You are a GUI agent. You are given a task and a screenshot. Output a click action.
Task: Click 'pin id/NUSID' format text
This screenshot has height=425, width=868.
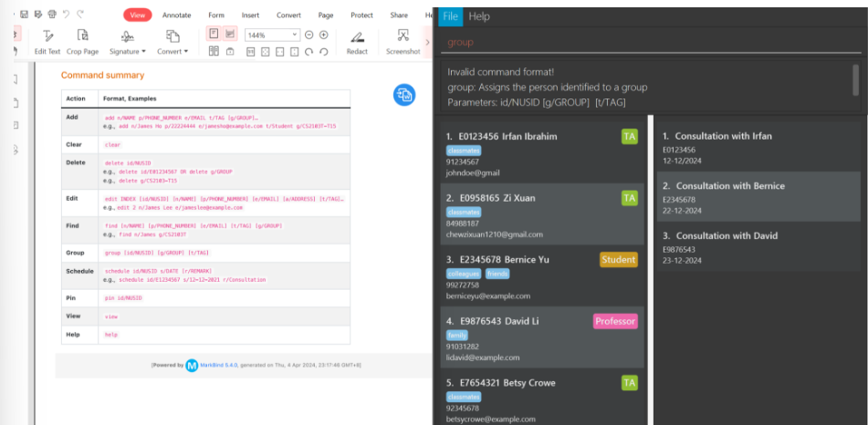pyautogui.click(x=123, y=297)
